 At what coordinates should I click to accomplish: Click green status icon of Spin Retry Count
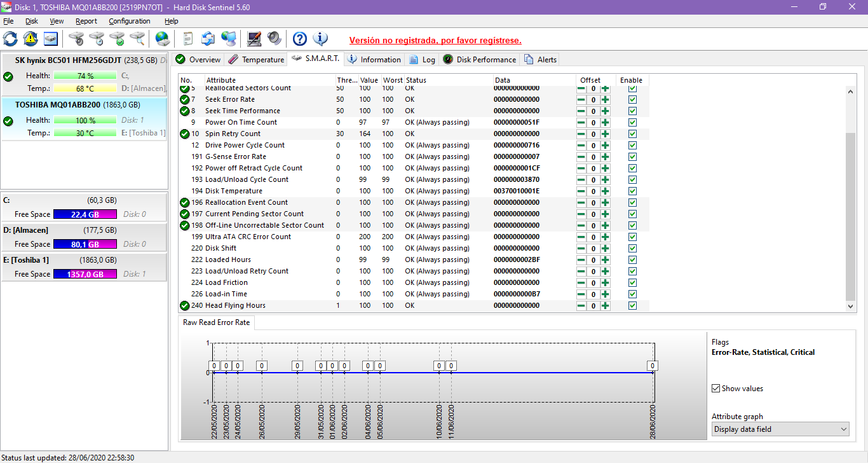click(185, 134)
